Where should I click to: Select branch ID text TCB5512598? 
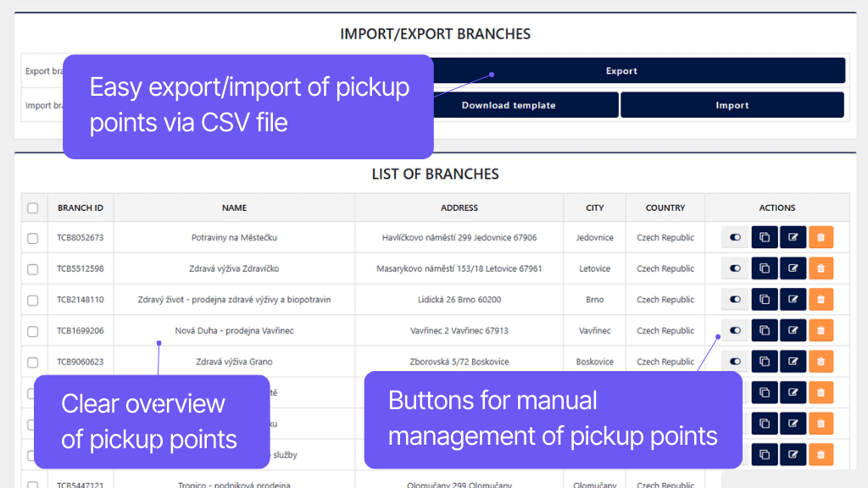tap(81, 269)
